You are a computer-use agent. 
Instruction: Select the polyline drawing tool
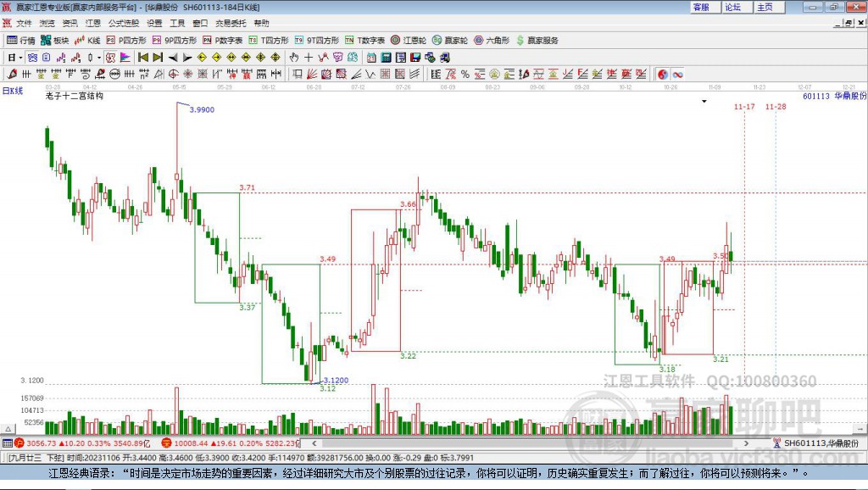click(323, 57)
